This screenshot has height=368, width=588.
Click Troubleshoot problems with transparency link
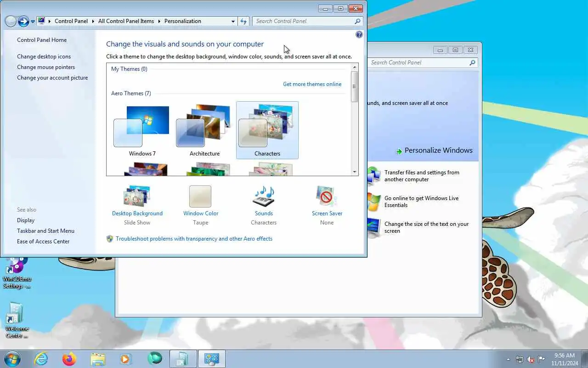pyautogui.click(x=194, y=239)
